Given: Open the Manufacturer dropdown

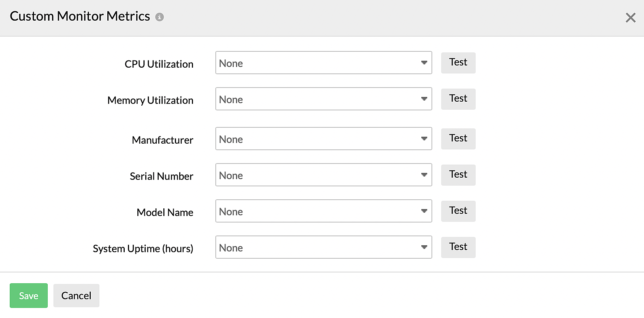Looking at the screenshot, I should [x=323, y=139].
